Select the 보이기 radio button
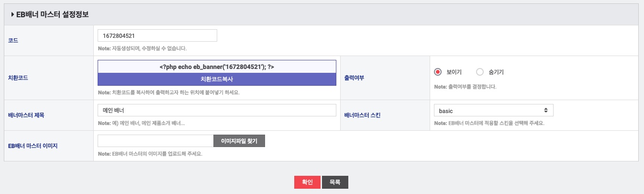This screenshot has height=194, width=644. (x=437, y=72)
